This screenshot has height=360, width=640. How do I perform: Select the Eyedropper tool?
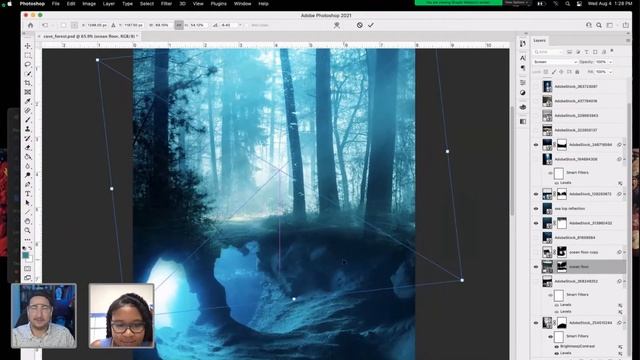[28, 101]
